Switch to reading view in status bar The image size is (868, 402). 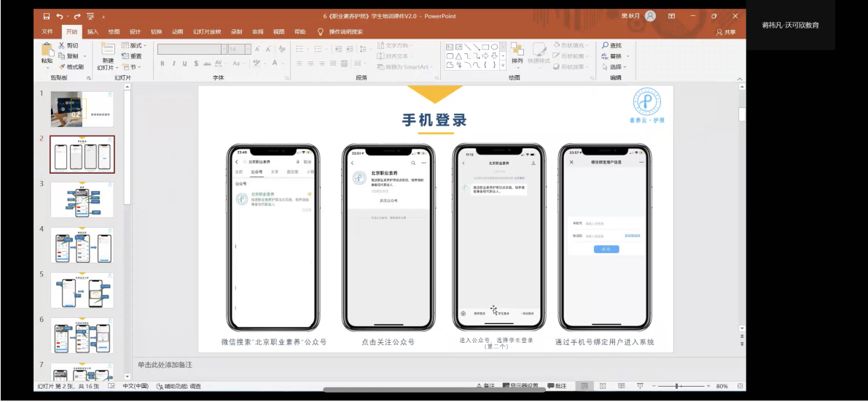(620, 386)
